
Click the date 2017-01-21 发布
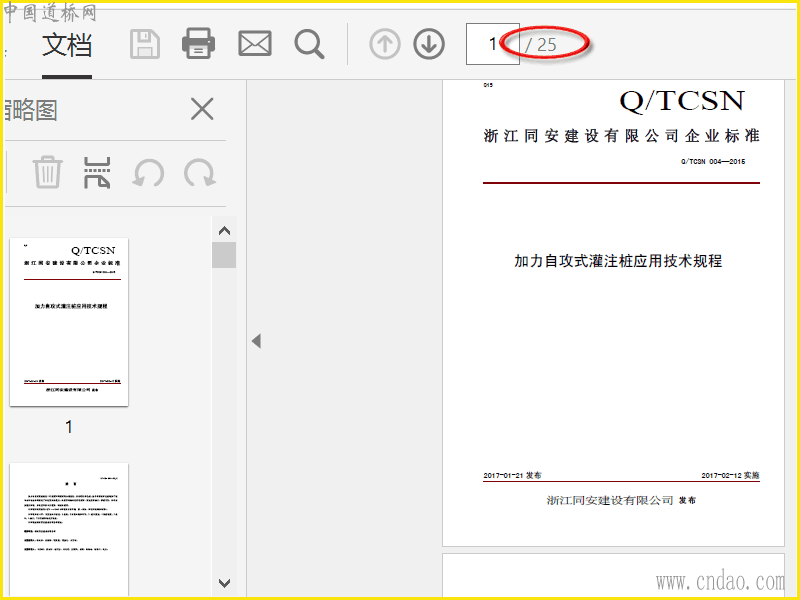coord(512,475)
